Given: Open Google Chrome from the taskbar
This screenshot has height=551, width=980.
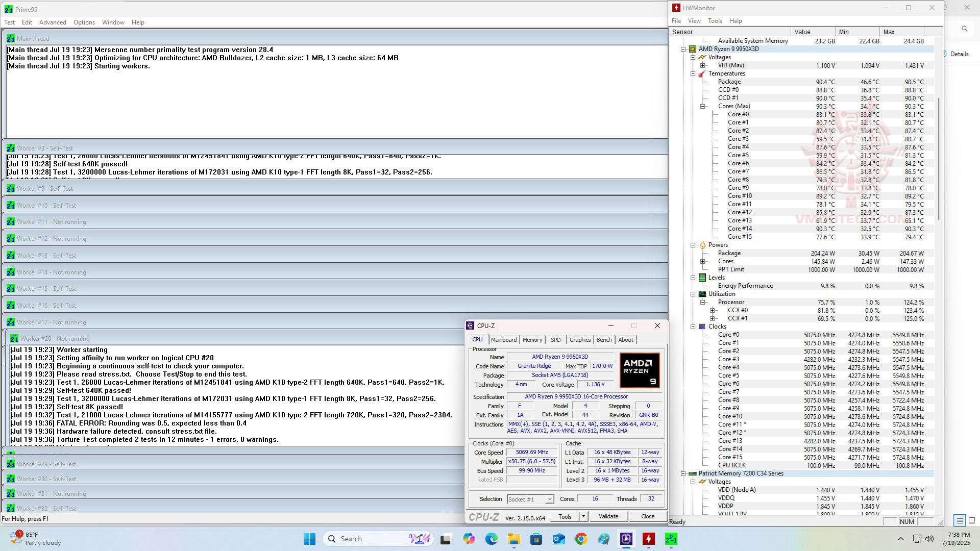Looking at the screenshot, I should point(581,539).
